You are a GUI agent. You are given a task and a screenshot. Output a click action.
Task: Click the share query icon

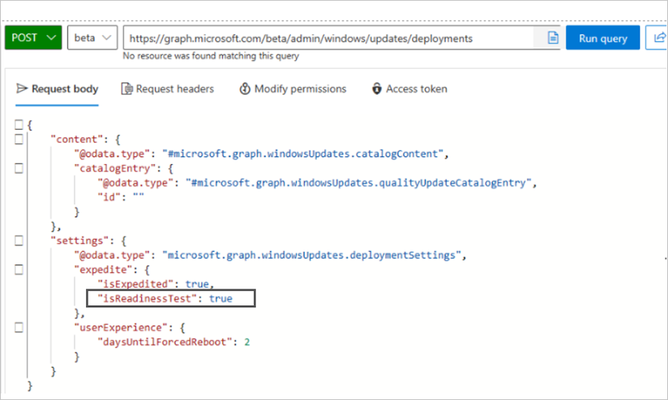[x=658, y=38]
